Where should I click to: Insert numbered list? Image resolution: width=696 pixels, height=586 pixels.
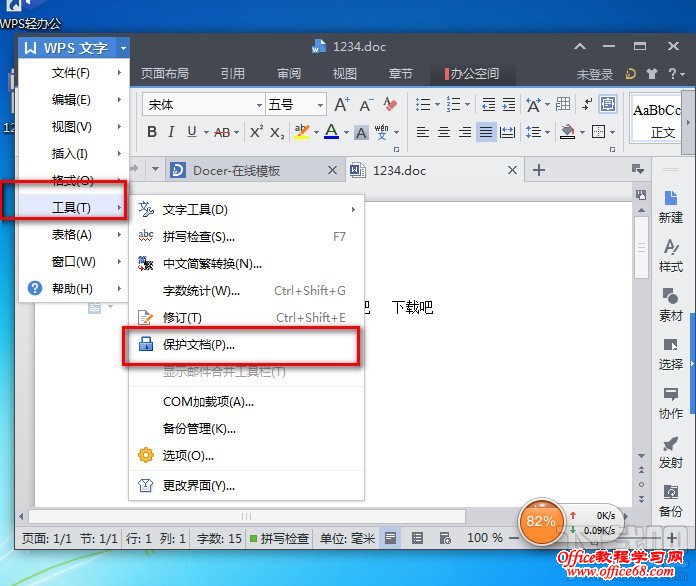click(453, 104)
